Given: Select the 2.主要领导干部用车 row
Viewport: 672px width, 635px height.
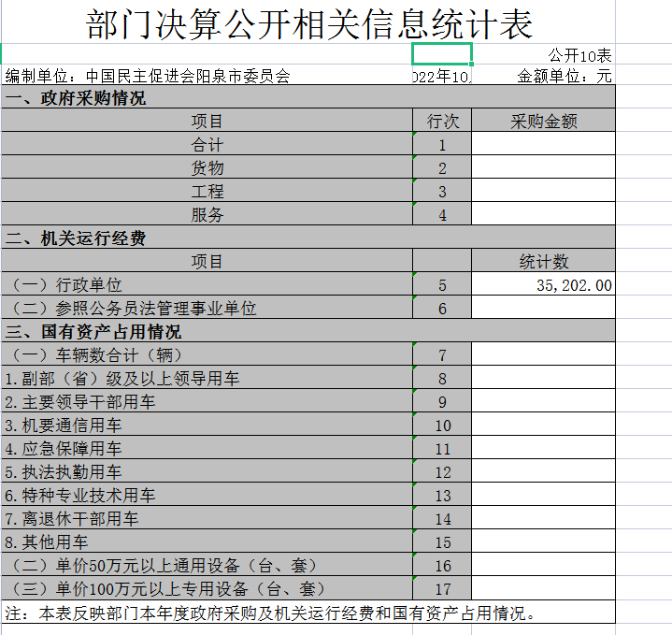Looking at the screenshot, I should pos(207,401).
